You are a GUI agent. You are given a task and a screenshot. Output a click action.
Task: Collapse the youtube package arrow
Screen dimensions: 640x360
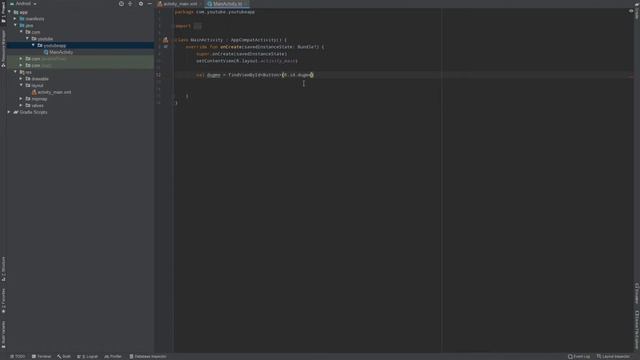point(27,38)
